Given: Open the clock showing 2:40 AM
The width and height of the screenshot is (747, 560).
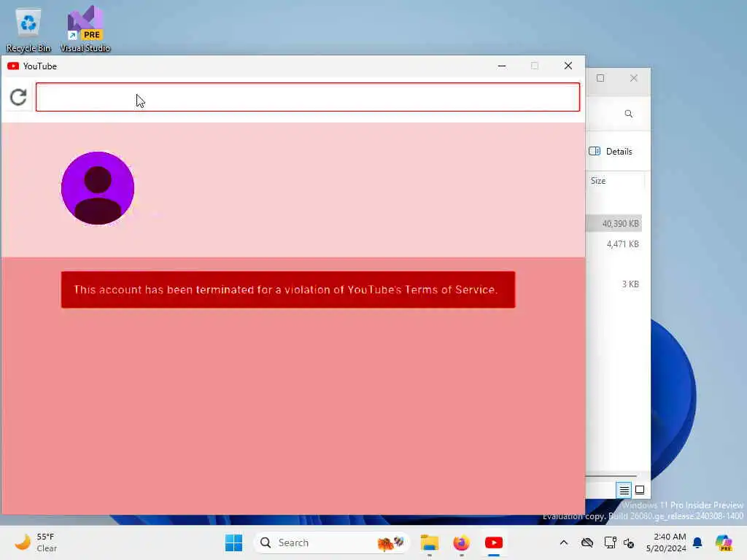Looking at the screenshot, I should (x=666, y=542).
